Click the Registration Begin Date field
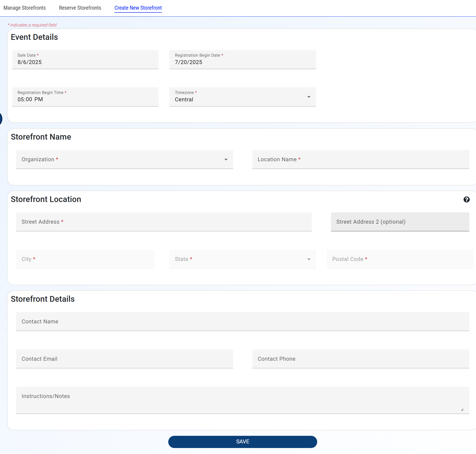 click(242, 60)
